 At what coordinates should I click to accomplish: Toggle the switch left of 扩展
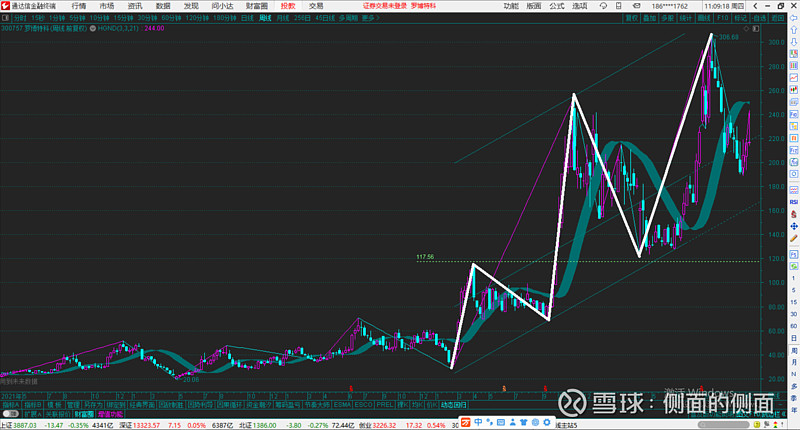point(10,414)
